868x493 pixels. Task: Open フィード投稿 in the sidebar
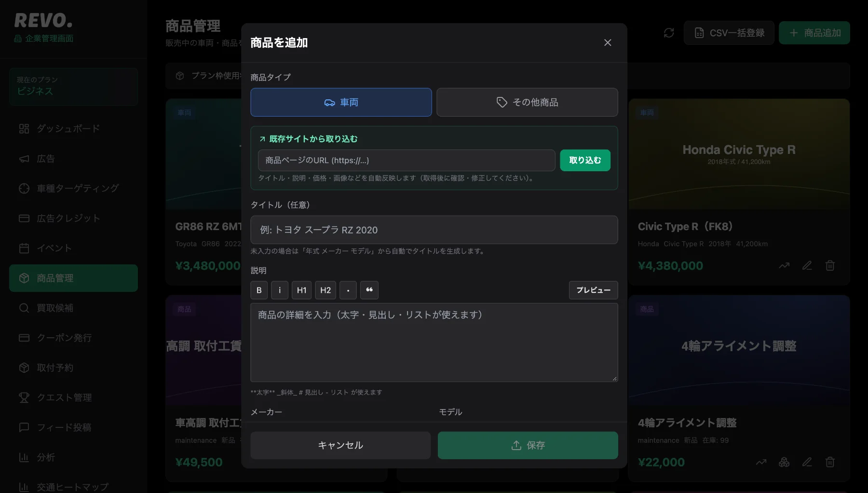click(73, 427)
